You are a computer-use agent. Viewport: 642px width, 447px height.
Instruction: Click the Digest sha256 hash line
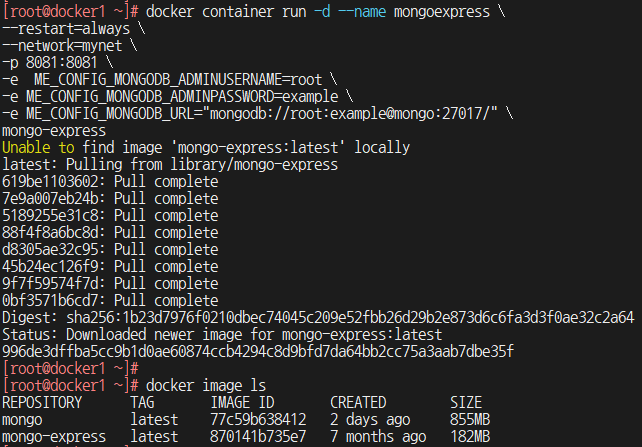(x=318, y=317)
